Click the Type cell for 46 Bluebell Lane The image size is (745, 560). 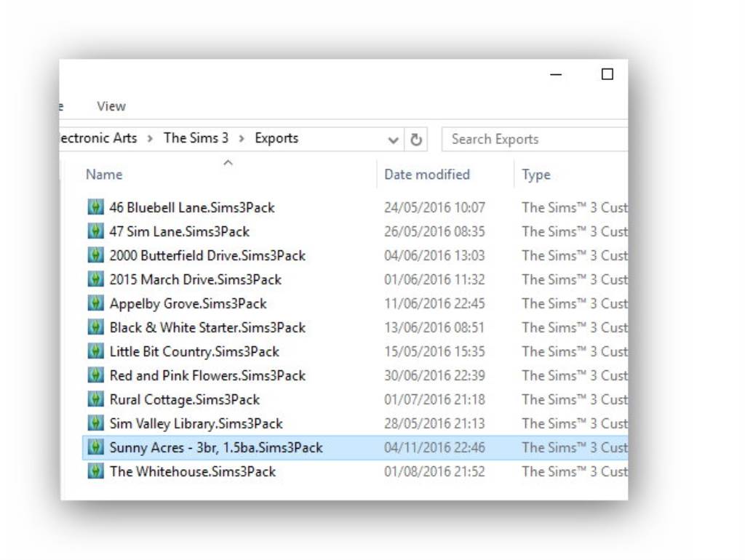coord(575,207)
